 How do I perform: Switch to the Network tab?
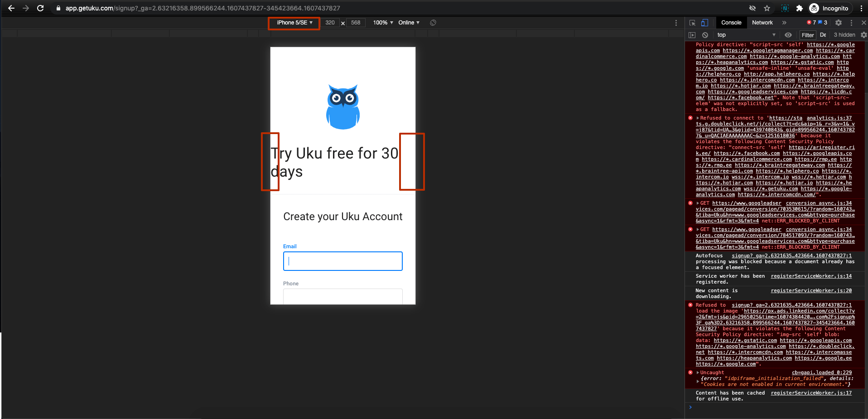pyautogui.click(x=762, y=23)
